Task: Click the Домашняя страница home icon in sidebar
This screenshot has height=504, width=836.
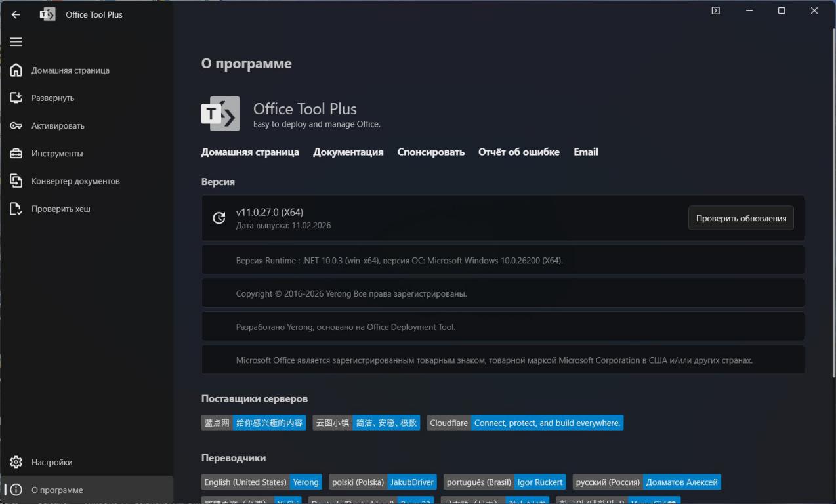Action: pos(16,70)
